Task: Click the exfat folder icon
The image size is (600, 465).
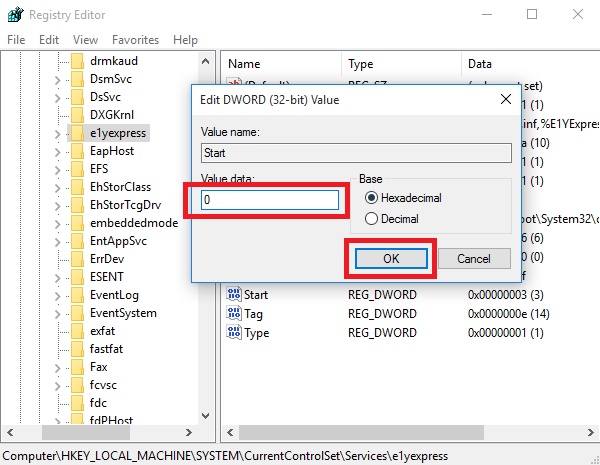Action: (77, 331)
